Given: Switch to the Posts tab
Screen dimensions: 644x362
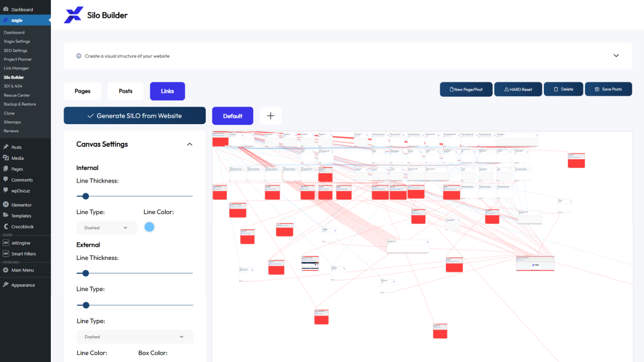Looking at the screenshot, I should [126, 91].
